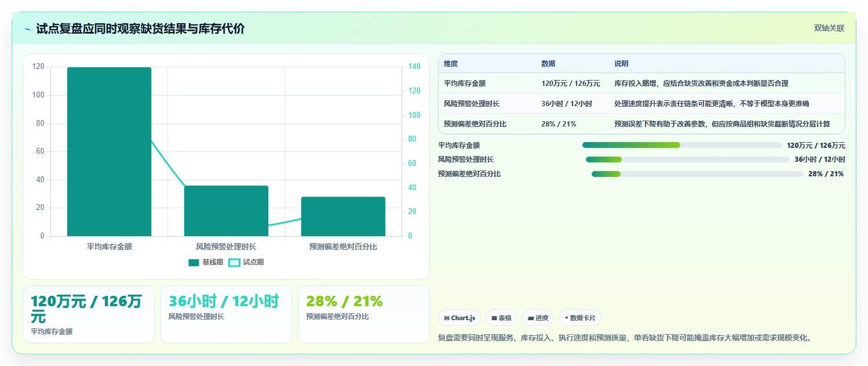Select the 平均库存金额 bar in chart

pos(110,151)
